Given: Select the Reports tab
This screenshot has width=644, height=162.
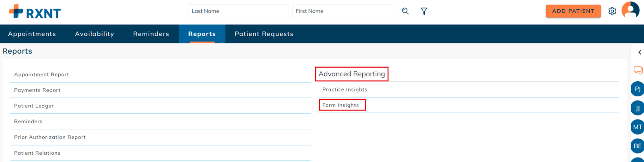Looking at the screenshot, I should (x=202, y=34).
